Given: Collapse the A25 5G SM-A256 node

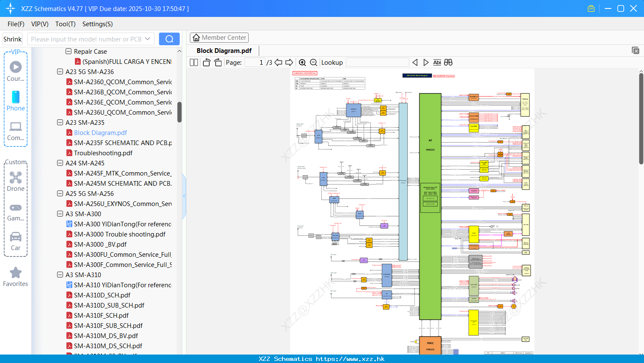Looking at the screenshot, I should click(x=60, y=193).
